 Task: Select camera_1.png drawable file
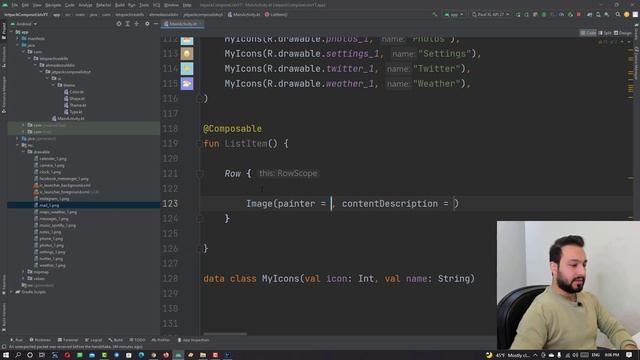click(x=49, y=165)
